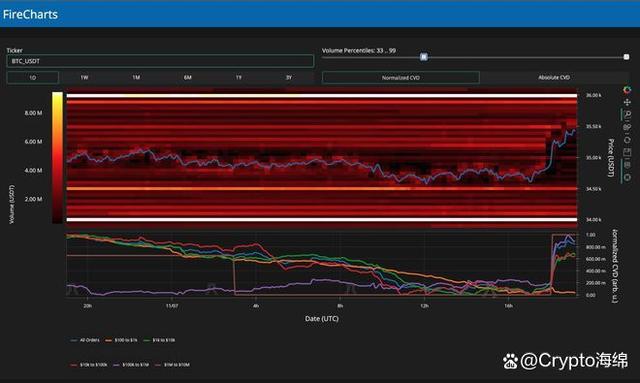Screen dimensions: 640x383
Task: Select the Pan tool in chart toolbar
Action: [627, 102]
